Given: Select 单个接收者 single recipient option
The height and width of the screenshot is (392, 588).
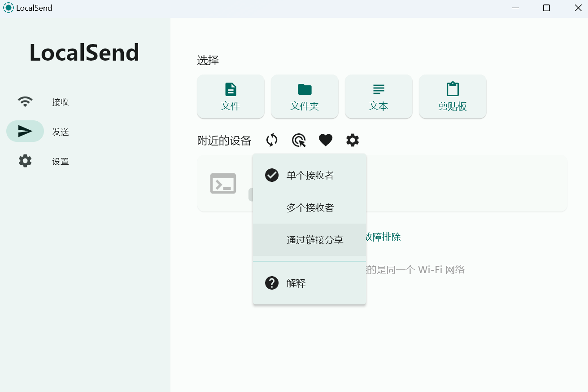Looking at the screenshot, I should click(310, 175).
